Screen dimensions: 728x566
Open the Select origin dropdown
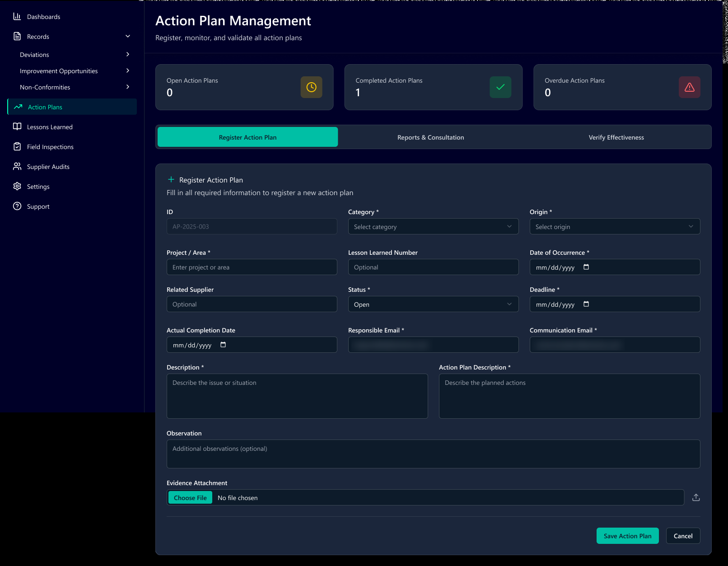click(615, 226)
